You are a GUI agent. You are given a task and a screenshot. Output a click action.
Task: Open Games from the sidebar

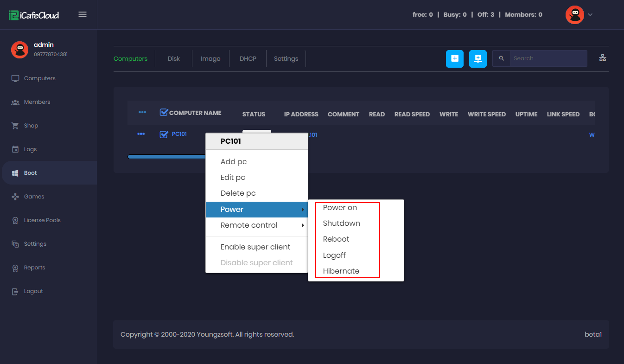[34, 197]
